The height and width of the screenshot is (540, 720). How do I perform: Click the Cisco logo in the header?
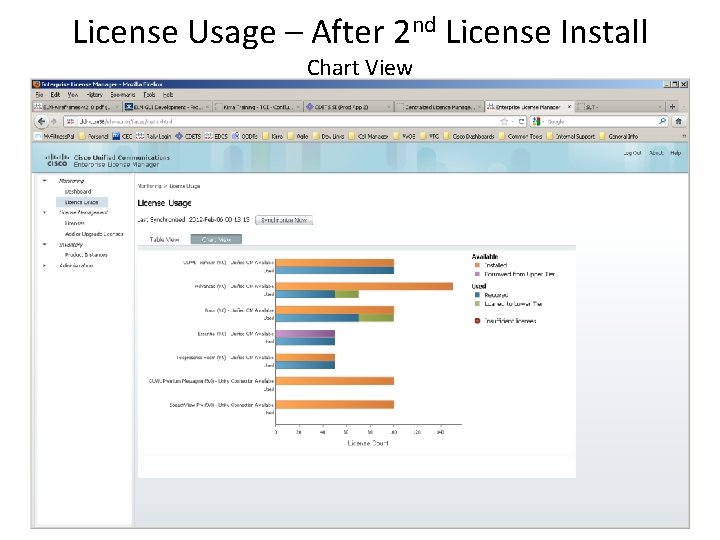[57, 160]
